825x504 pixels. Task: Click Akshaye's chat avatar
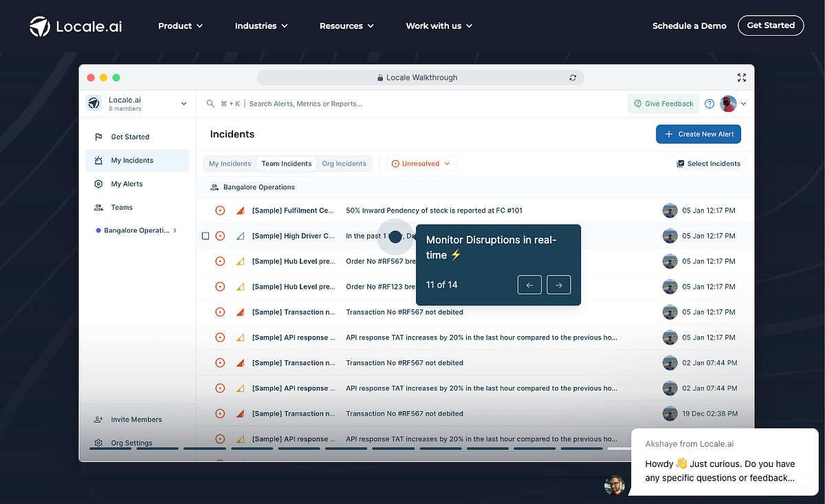pyautogui.click(x=615, y=485)
